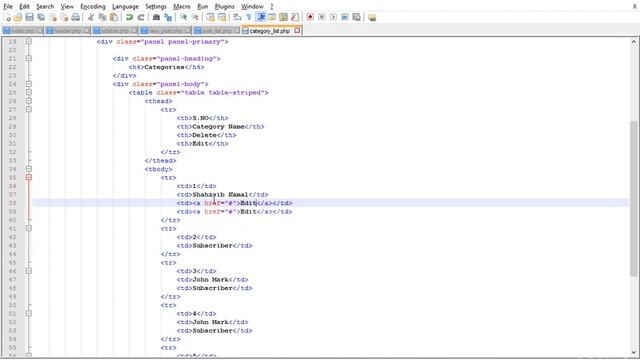Screen dimensions: 640x360
Task: Click the Zoom In toolbar icon
Action: pos(184,17)
